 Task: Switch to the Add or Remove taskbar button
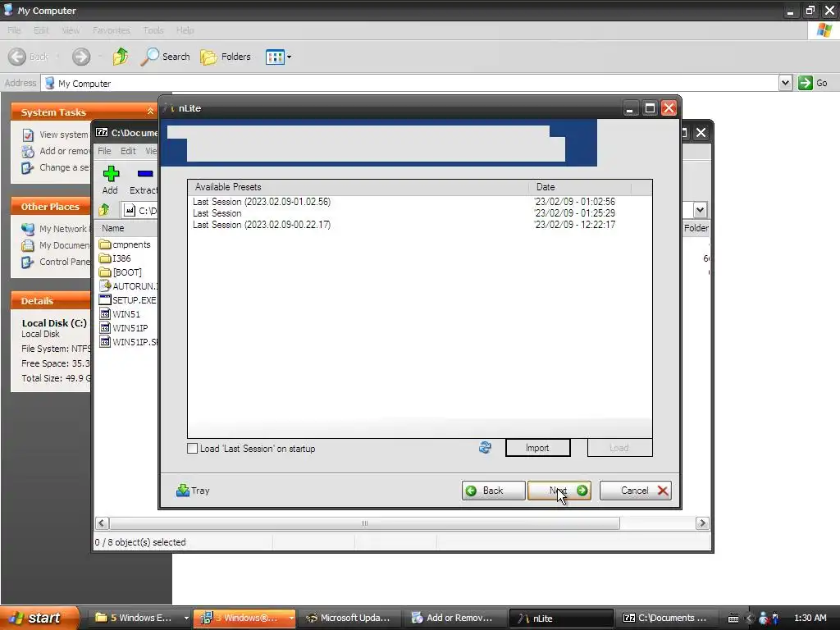453,618
